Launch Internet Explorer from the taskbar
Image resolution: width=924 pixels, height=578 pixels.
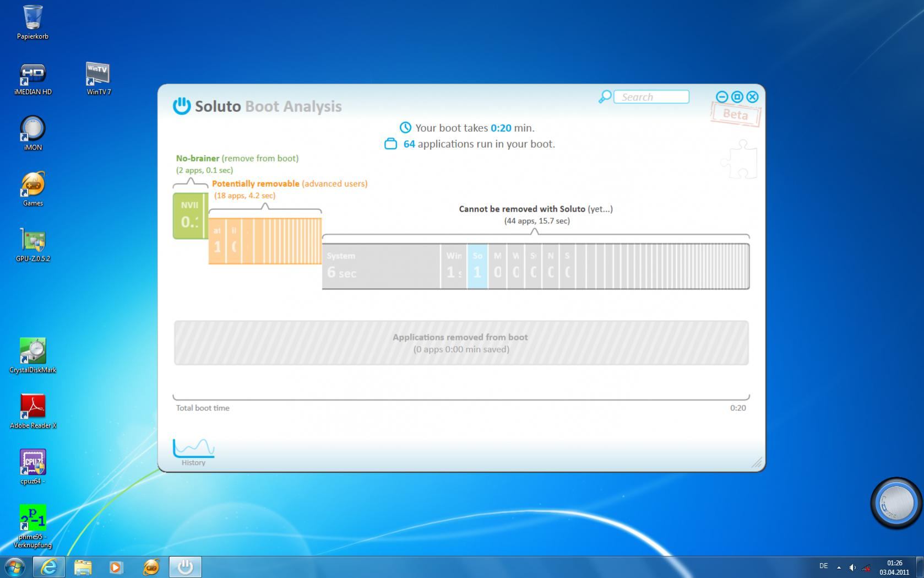pos(49,566)
